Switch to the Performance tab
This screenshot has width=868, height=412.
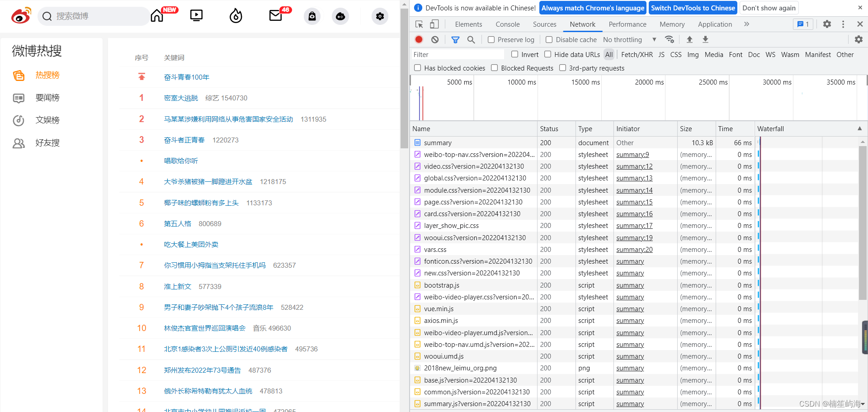click(627, 24)
